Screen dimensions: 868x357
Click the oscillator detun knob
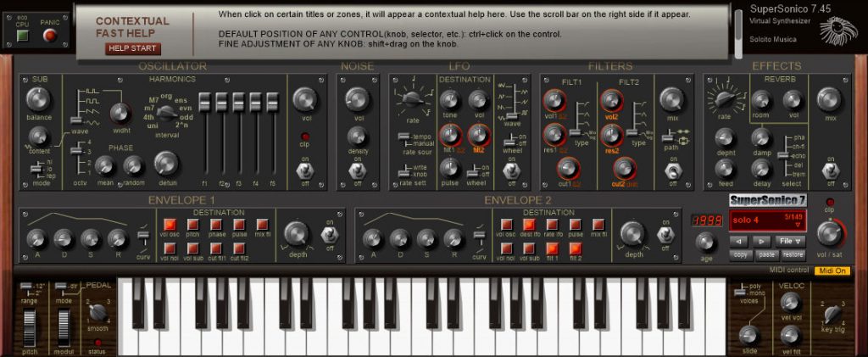tap(166, 163)
